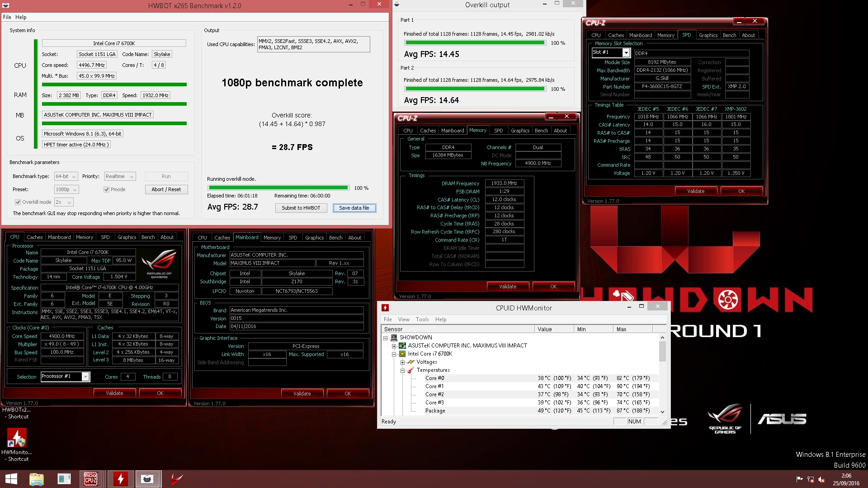Click the Intel Core i7 6700K CPU icon
The width and height of the screenshot is (868, 488).
pos(402,354)
